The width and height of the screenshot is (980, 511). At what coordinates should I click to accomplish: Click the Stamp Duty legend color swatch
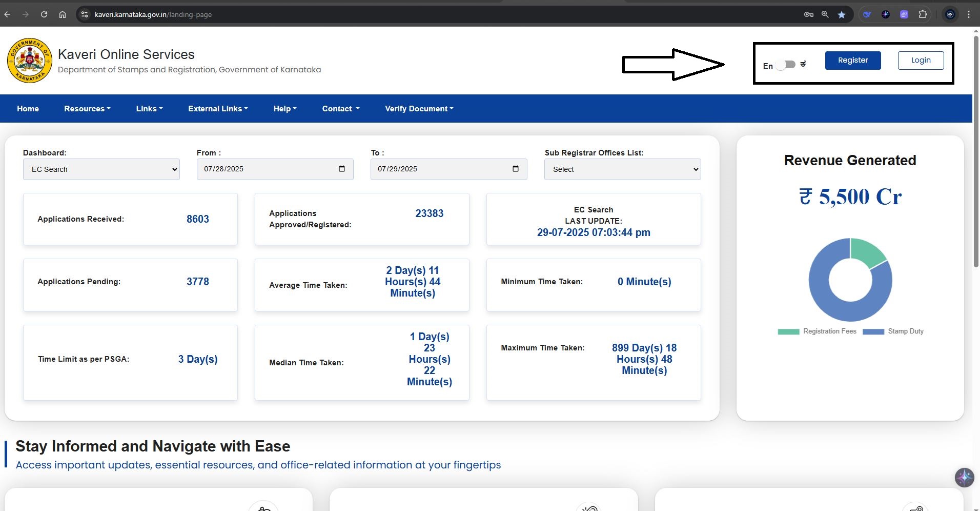click(x=873, y=331)
